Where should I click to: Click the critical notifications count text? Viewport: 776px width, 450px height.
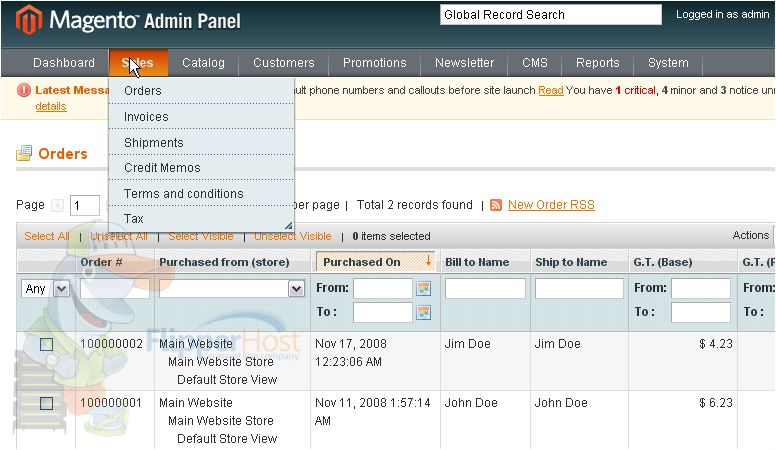pos(636,90)
